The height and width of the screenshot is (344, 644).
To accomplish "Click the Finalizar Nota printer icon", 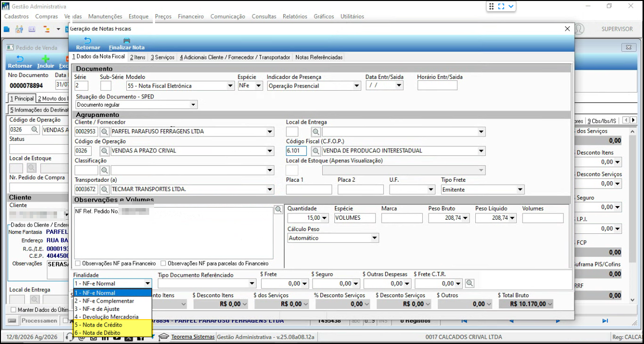I will [x=127, y=41].
